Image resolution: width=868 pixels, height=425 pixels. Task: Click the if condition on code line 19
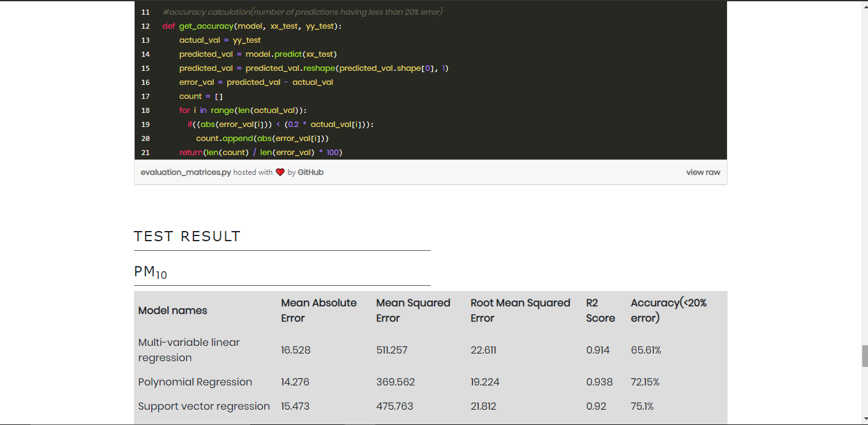pyautogui.click(x=281, y=124)
